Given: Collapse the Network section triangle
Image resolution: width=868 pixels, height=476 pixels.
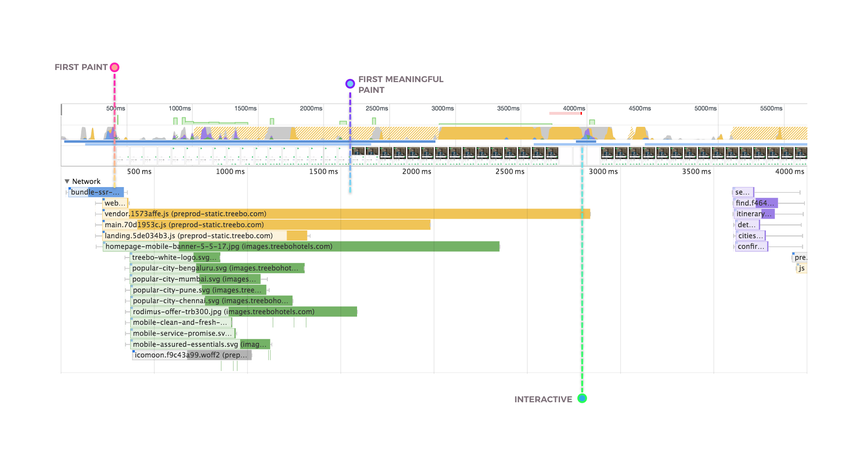Looking at the screenshot, I should point(67,182).
